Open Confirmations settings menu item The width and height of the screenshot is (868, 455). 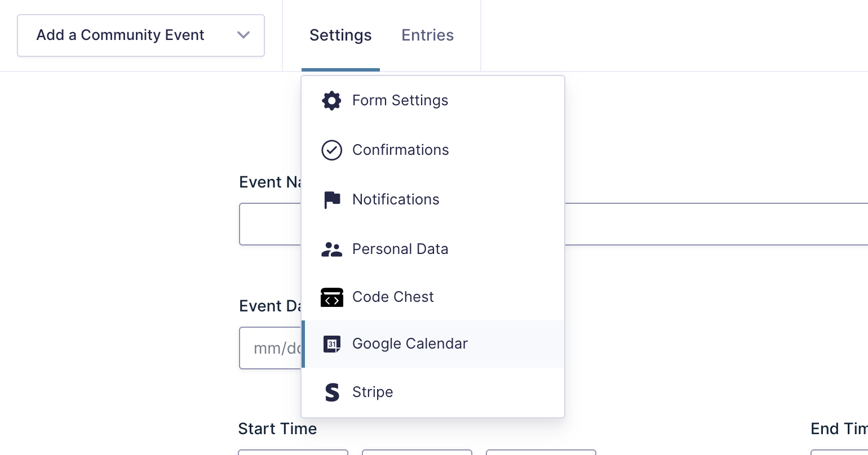pyautogui.click(x=400, y=150)
